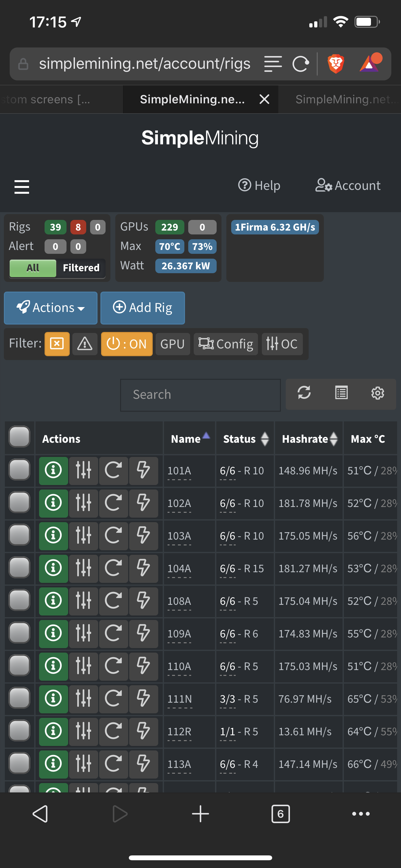Show Filtered rigs toggle

[81, 268]
